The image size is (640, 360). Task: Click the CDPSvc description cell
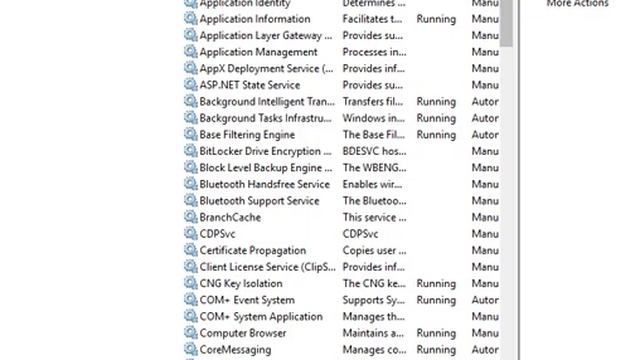click(360, 234)
